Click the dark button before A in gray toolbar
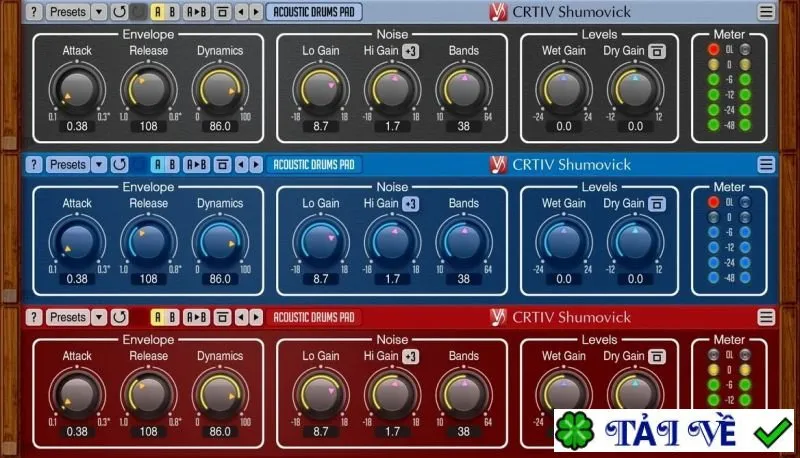800x458 pixels. (x=138, y=12)
